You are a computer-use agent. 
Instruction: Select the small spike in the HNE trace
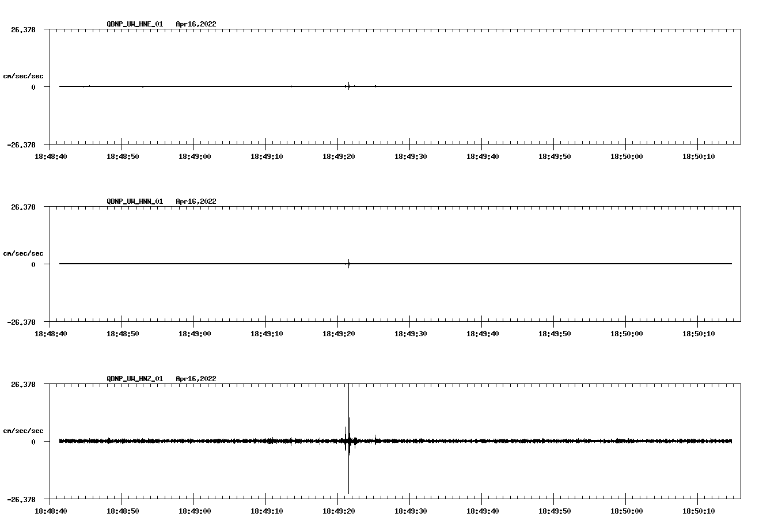(348, 86)
